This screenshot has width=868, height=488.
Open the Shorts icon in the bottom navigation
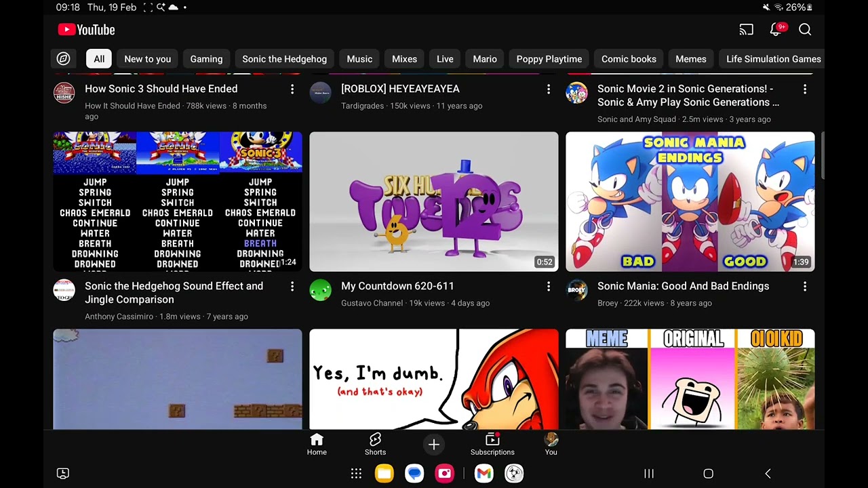pos(375,445)
